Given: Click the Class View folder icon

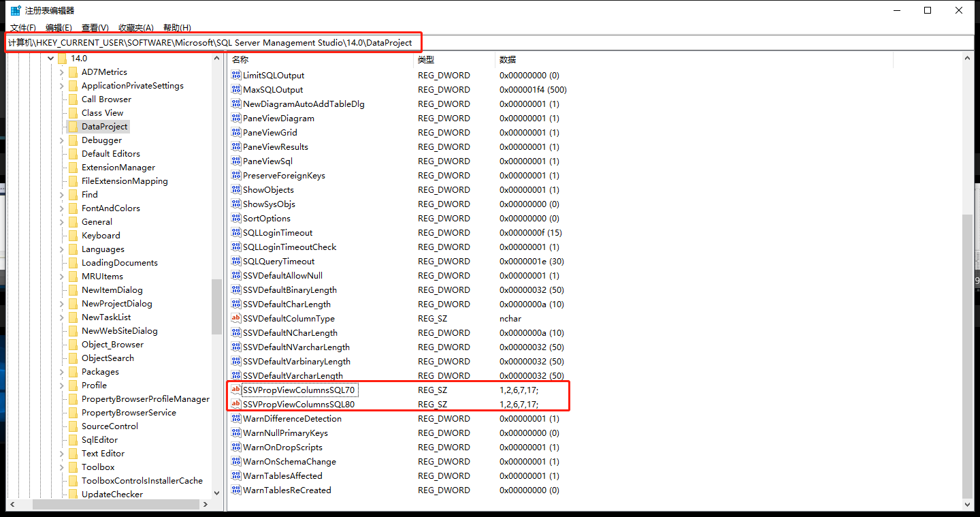Looking at the screenshot, I should 73,113.
